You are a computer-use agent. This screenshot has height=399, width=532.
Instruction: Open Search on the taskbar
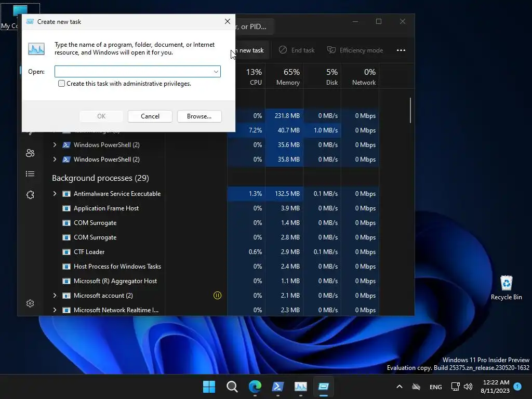coord(232,387)
